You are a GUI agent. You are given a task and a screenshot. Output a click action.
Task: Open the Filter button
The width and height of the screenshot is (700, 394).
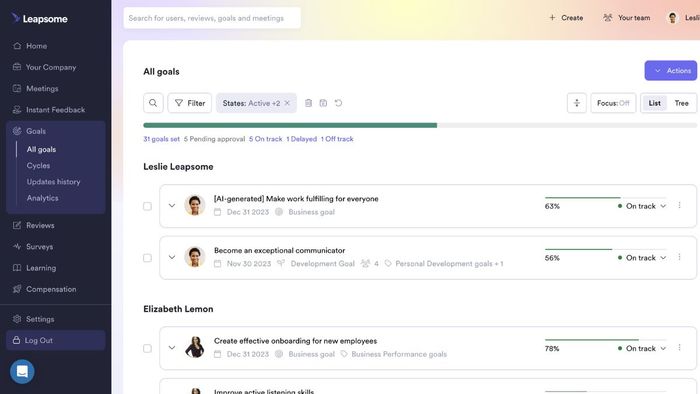click(190, 103)
